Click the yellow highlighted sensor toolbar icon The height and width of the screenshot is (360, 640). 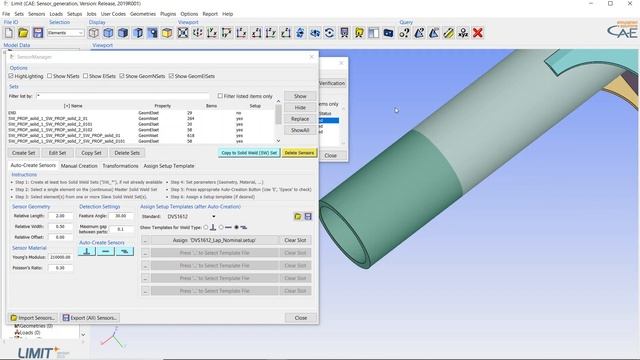(x=359, y=33)
